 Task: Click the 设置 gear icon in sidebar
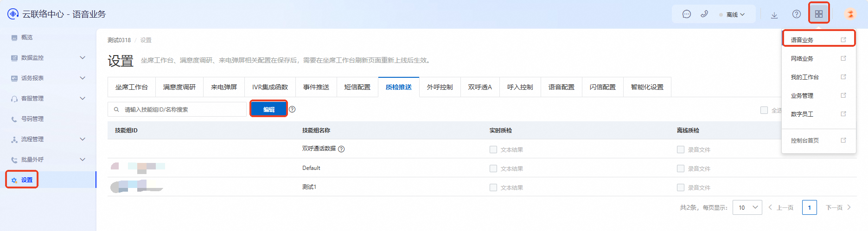[x=14, y=180]
